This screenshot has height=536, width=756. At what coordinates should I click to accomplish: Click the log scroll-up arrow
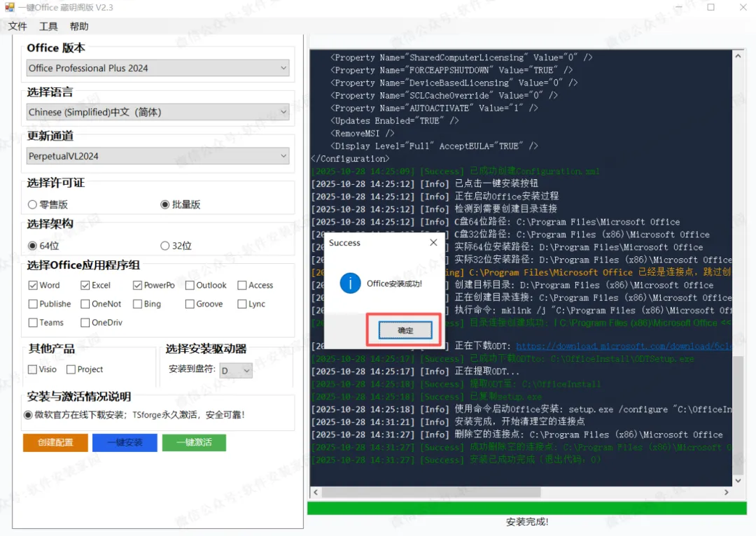pos(738,56)
